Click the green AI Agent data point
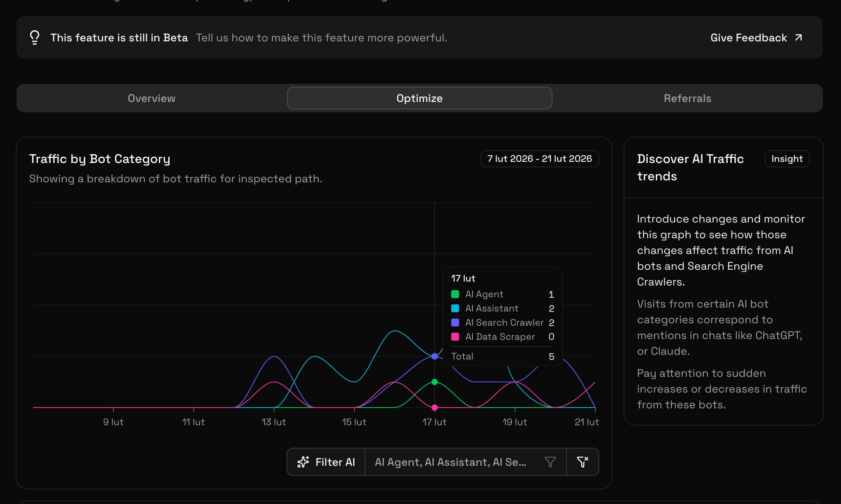 coord(435,382)
